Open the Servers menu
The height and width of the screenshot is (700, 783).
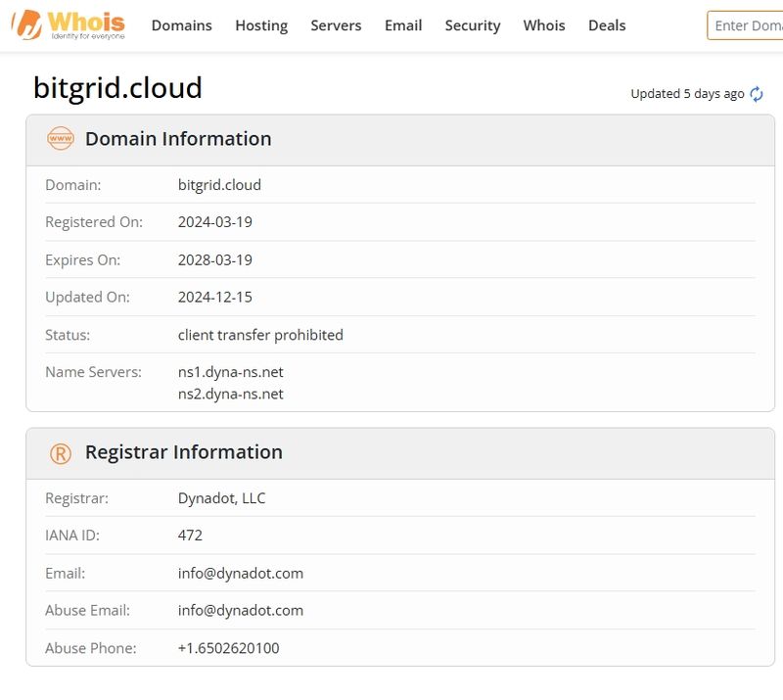(x=336, y=25)
